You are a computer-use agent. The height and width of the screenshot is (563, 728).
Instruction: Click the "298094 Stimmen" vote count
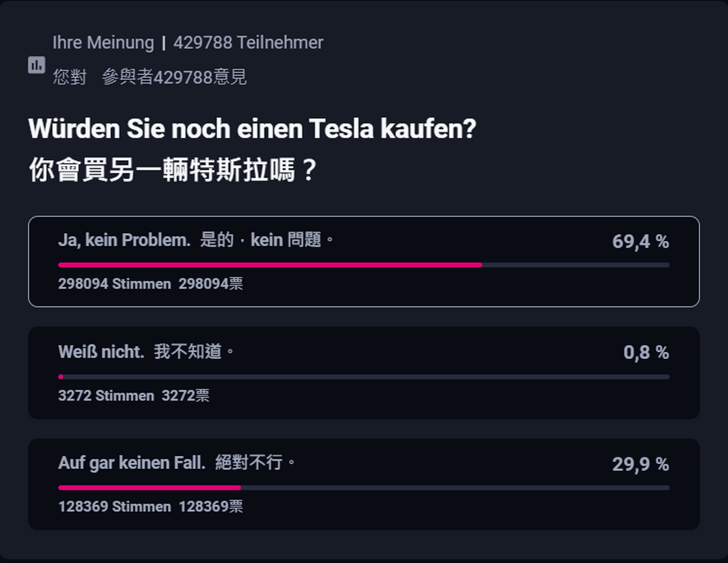pos(114,284)
